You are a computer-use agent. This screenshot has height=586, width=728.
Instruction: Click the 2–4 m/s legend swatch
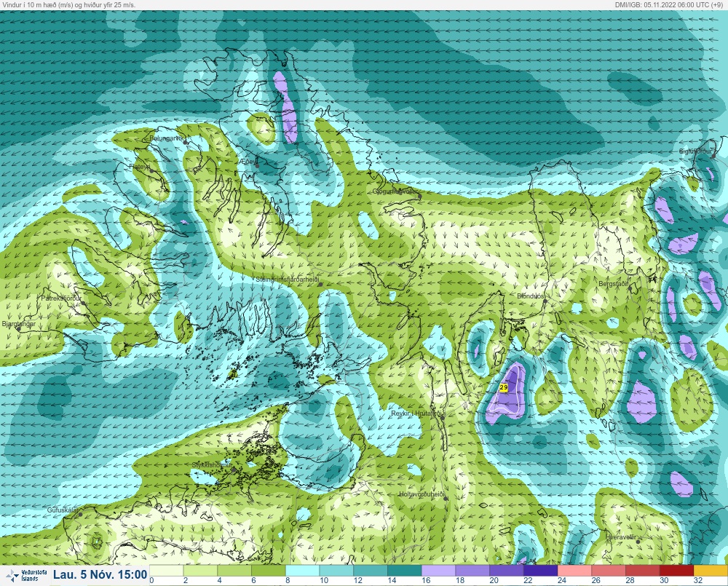(x=200, y=570)
